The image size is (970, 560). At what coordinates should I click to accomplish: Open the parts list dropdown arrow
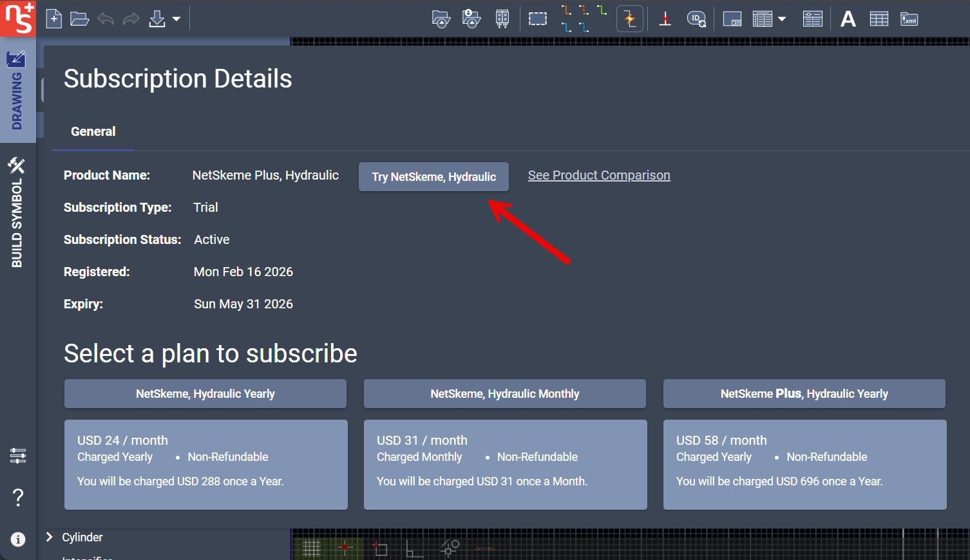click(x=782, y=19)
